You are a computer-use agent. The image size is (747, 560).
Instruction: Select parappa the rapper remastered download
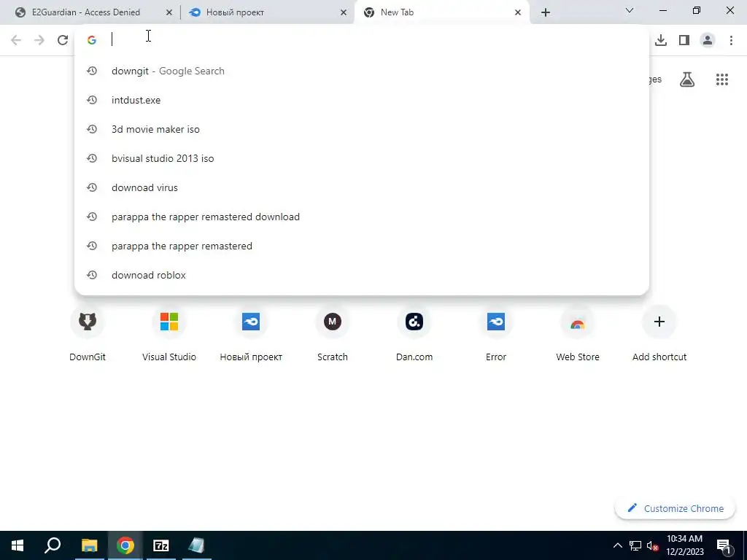pyautogui.click(x=362, y=217)
